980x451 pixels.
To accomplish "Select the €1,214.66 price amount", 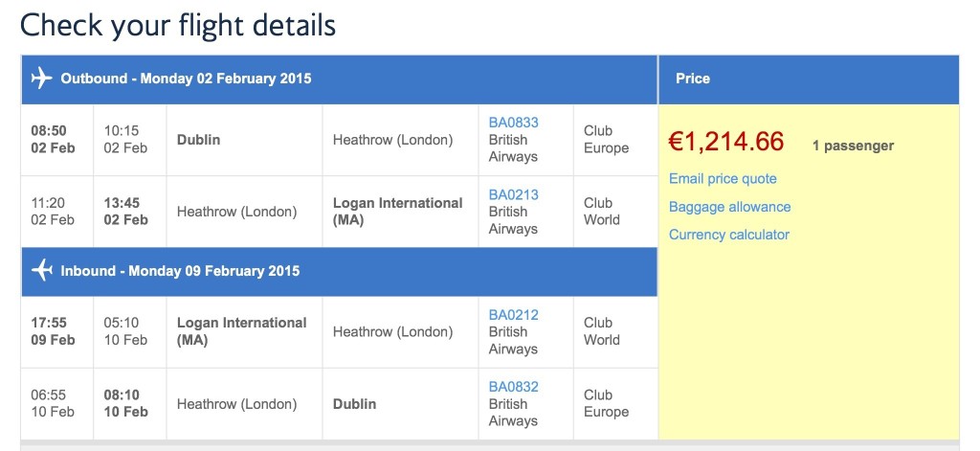I will coord(725,142).
